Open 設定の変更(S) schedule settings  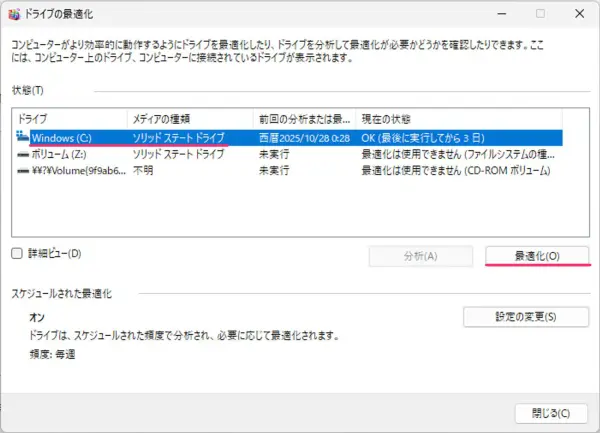coord(526,316)
